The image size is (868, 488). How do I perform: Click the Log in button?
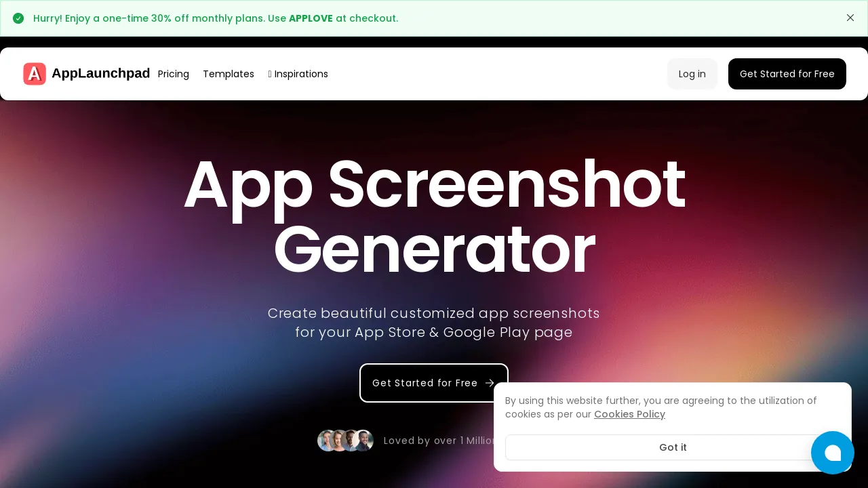tap(692, 74)
